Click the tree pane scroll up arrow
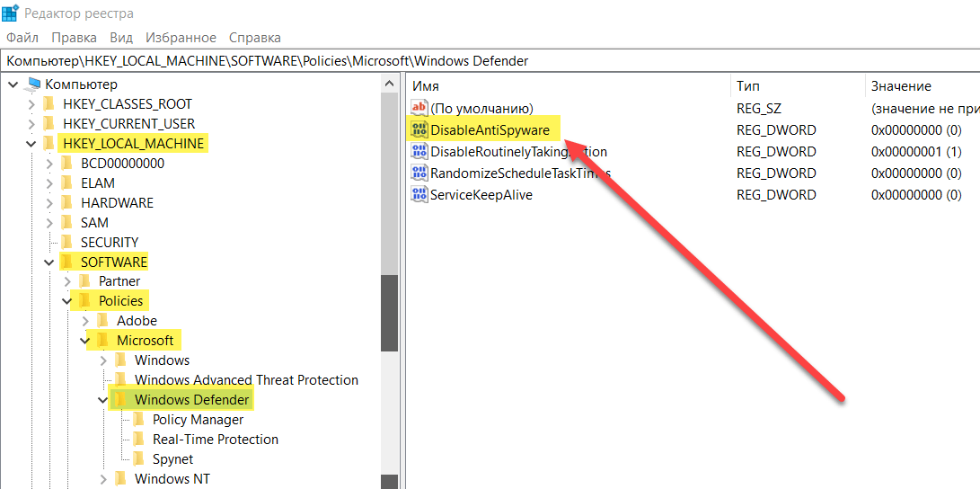Viewport: 980px width, 489px height. click(x=389, y=84)
